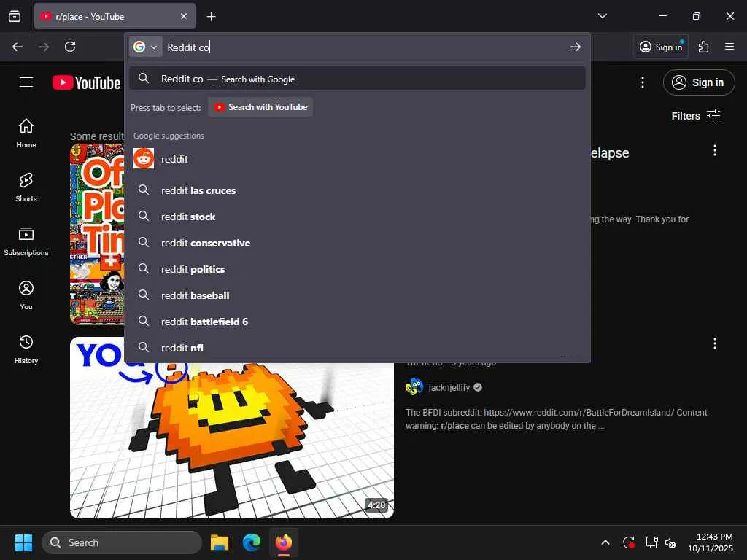747x560 pixels.
Task: Open History in YouTube sidebar
Action: click(x=26, y=349)
